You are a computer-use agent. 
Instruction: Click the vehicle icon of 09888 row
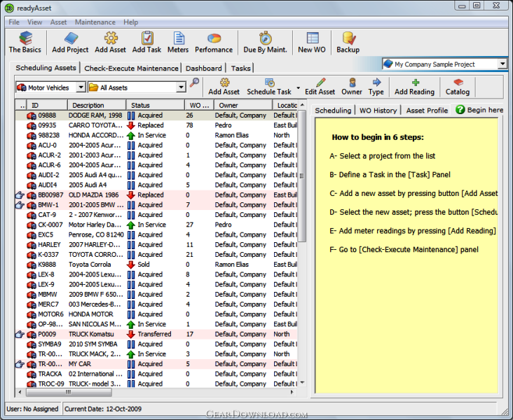pyautogui.click(x=32, y=115)
